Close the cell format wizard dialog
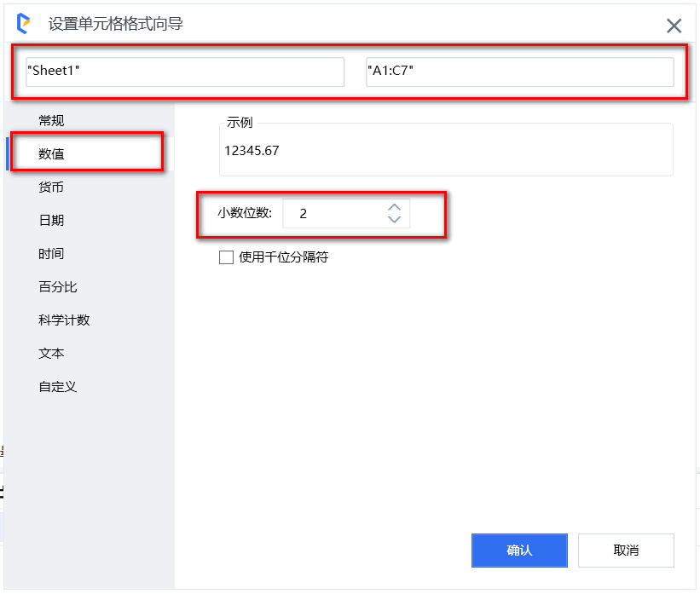This screenshot has width=700, height=594. coord(674,26)
